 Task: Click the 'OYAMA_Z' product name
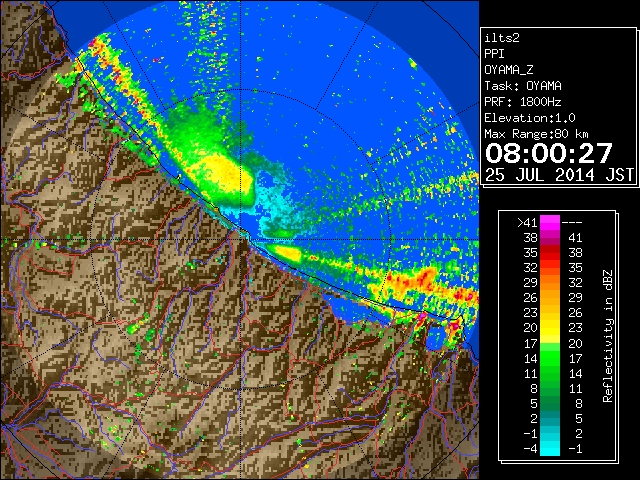point(509,70)
